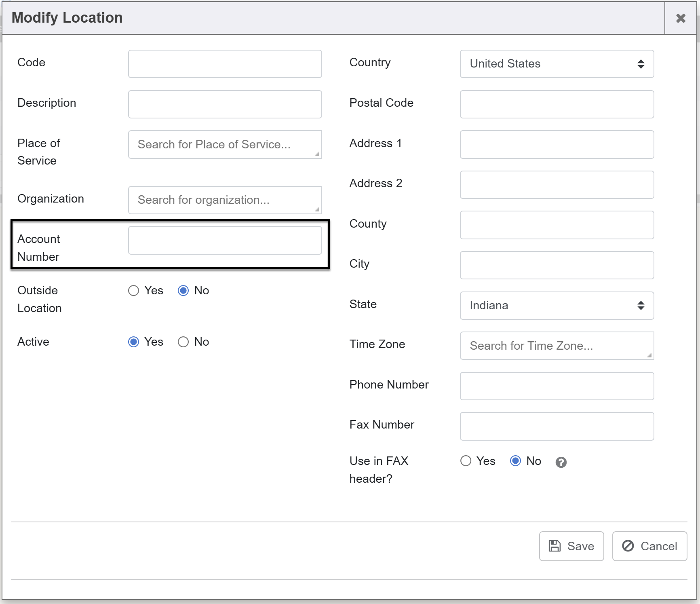Open the Time Zone search box
The width and height of the screenshot is (700, 604).
[x=557, y=346]
